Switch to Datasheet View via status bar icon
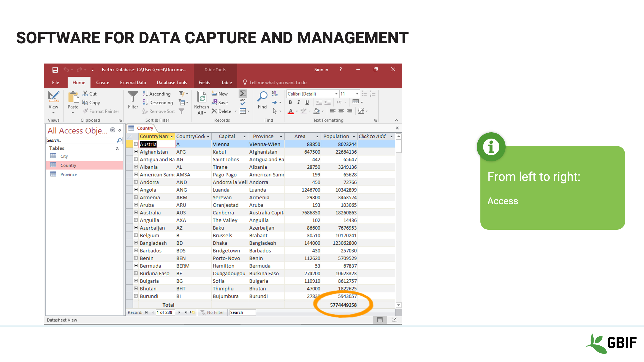The width and height of the screenshot is (644, 362). click(380, 320)
